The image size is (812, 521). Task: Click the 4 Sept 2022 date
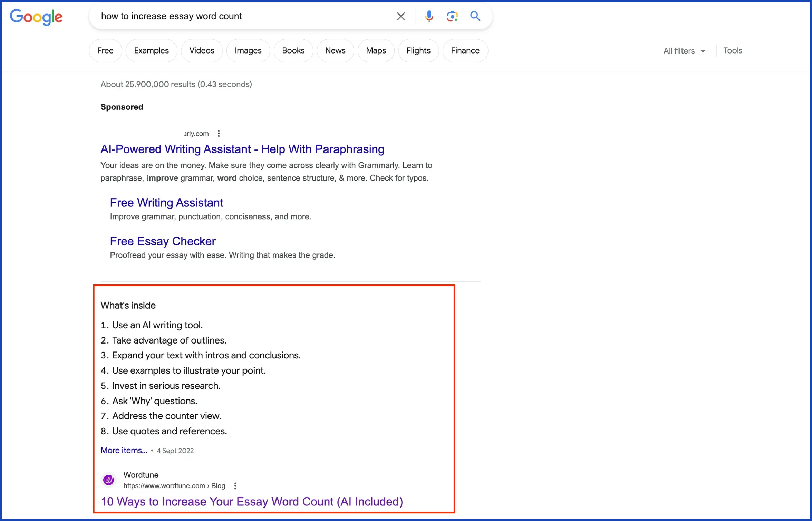[x=175, y=451]
